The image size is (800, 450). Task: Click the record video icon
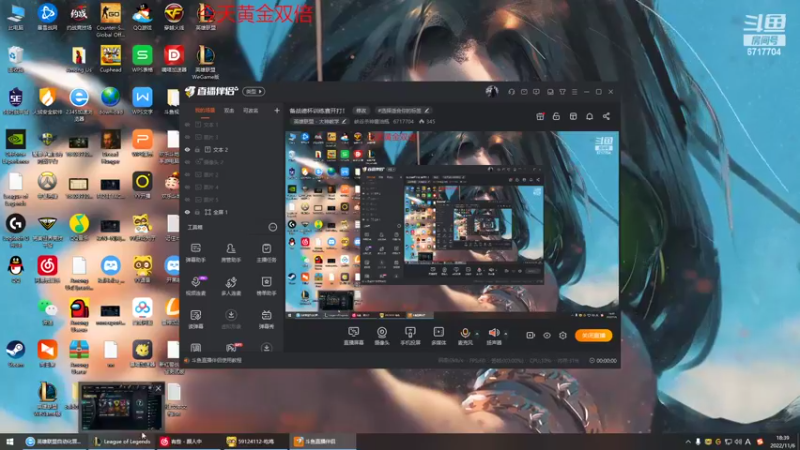pos(531,335)
